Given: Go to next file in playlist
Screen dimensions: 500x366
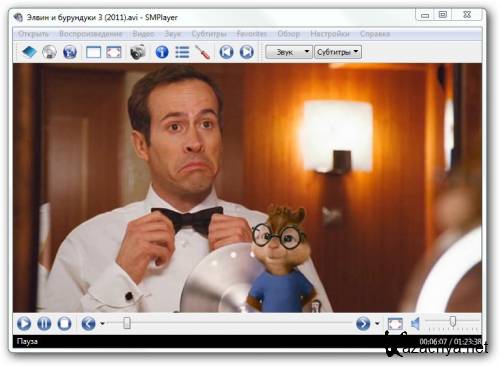Looking at the screenshot, I should [247, 52].
